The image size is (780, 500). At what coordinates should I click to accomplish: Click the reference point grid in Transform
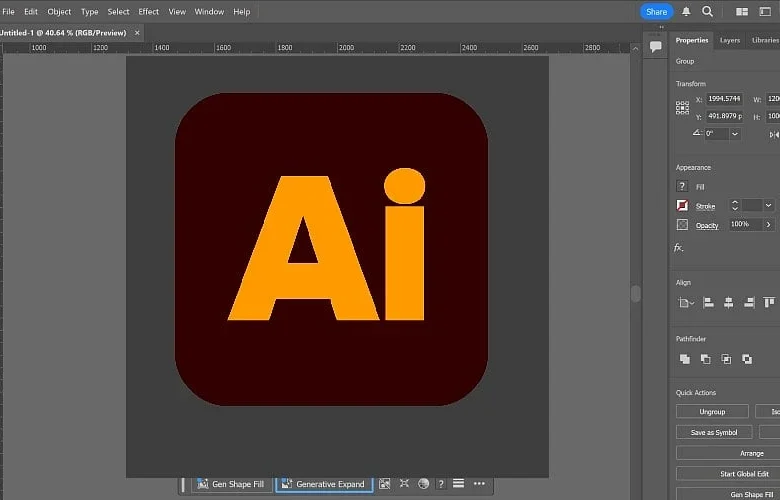tap(682, 107)
